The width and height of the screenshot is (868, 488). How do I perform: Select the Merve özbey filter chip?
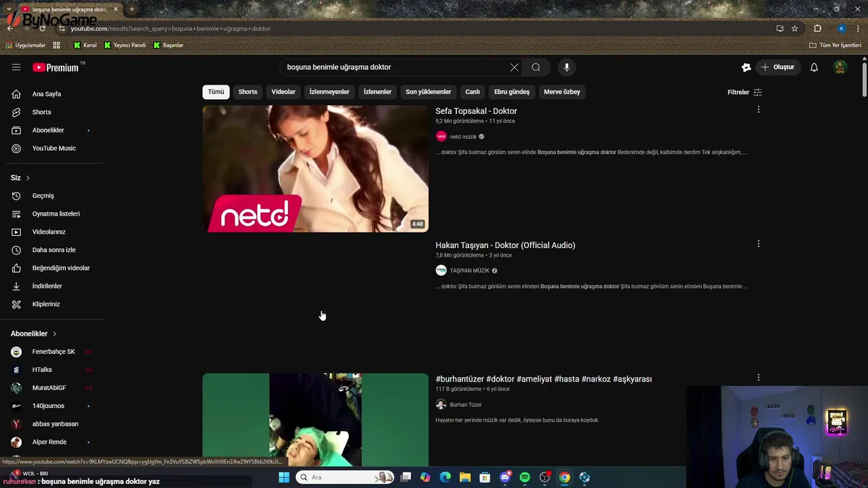562,91
